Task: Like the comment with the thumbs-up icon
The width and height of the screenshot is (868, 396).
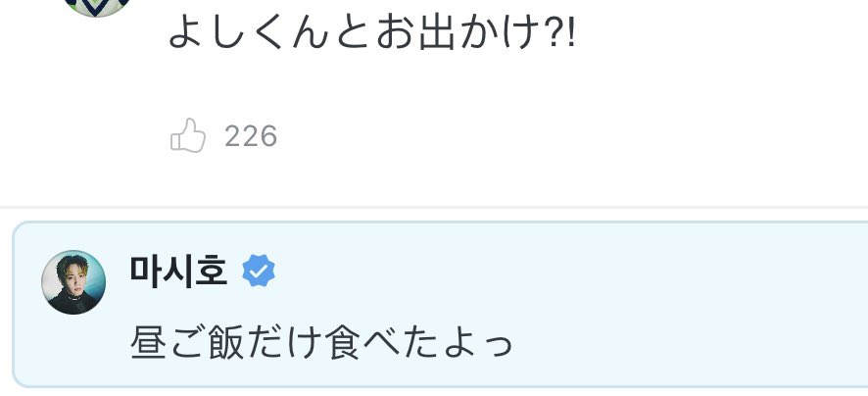Action: pyautogui.click(x=188, y=135)
